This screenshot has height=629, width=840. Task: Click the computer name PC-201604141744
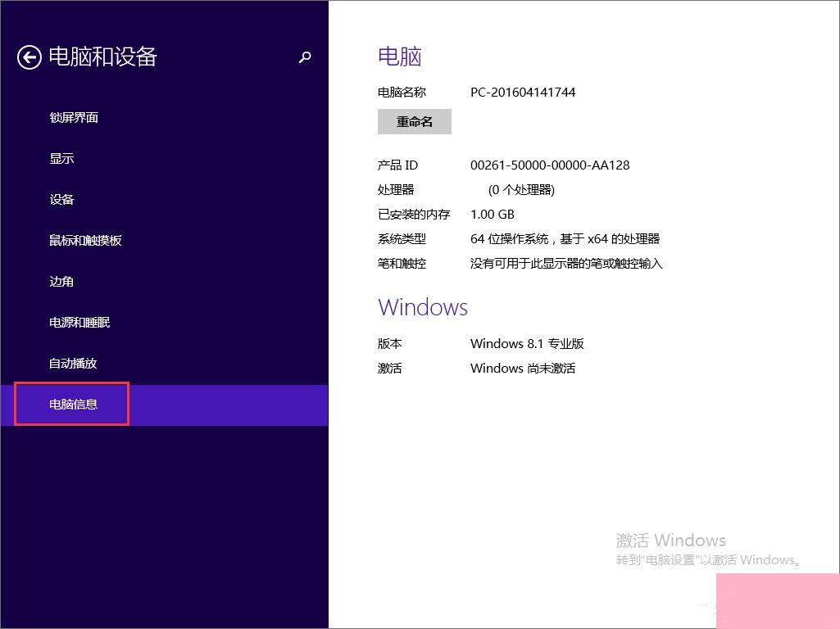[x=523, y=92]
